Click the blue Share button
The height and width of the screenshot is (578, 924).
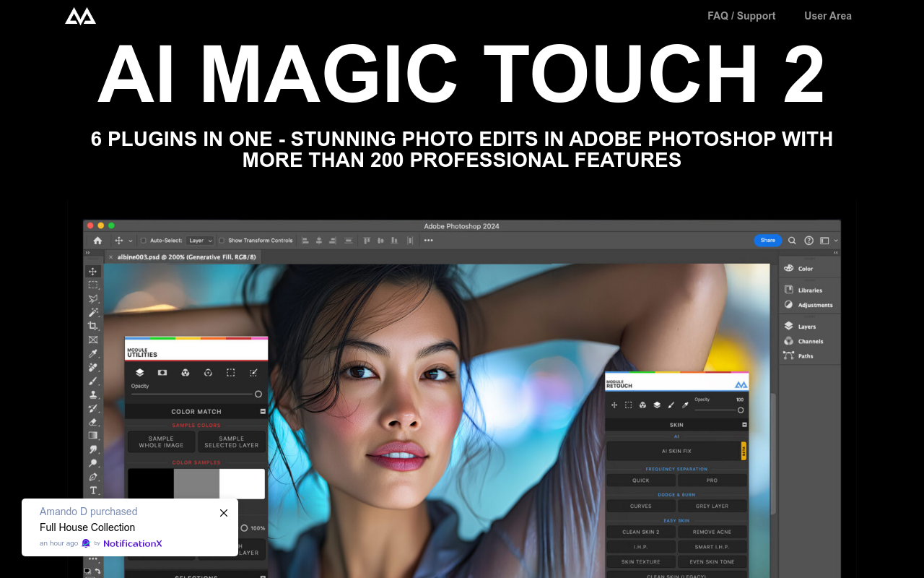pos(768,241)
